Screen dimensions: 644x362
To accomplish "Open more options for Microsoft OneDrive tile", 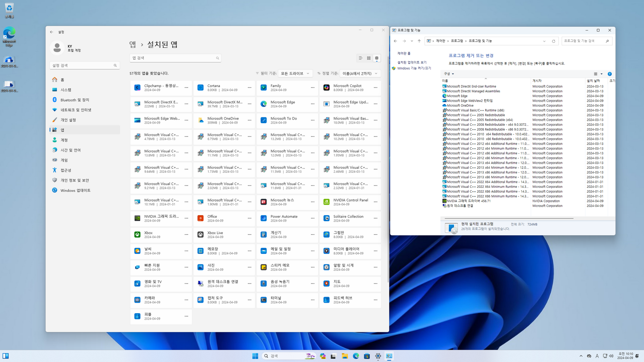I will [x=249, y=120].
